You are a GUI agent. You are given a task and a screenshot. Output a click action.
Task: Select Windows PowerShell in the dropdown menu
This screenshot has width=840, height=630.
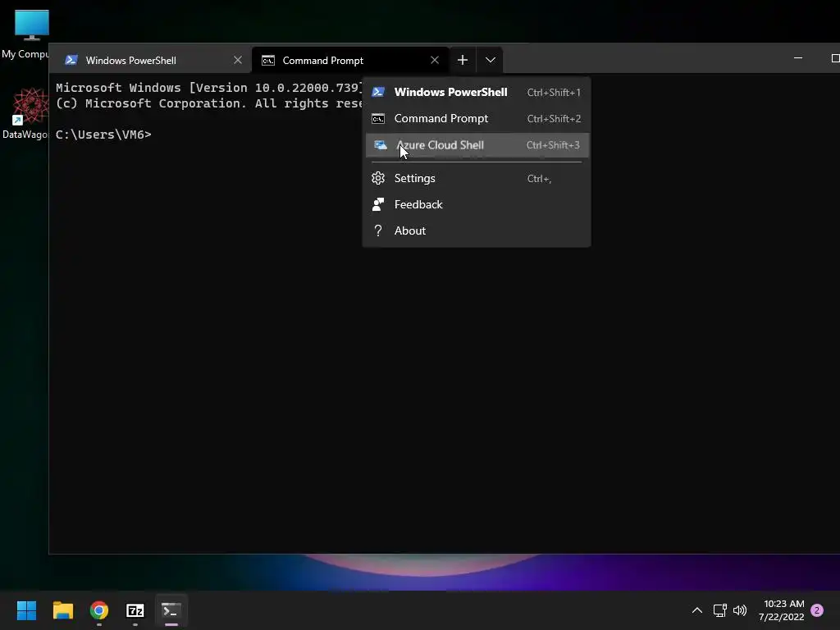click(x=477, y=92)
